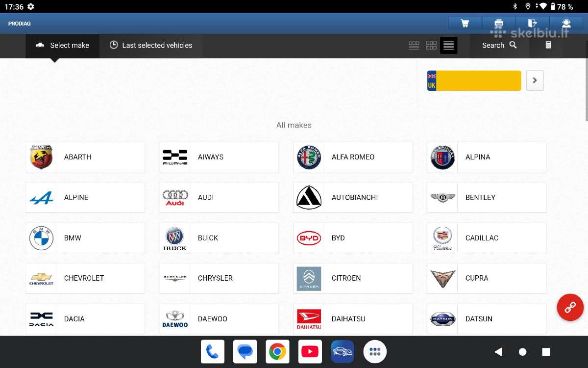
Task: Click the Aiways logo
Action: pyautogui.click(x=175, y=157)
